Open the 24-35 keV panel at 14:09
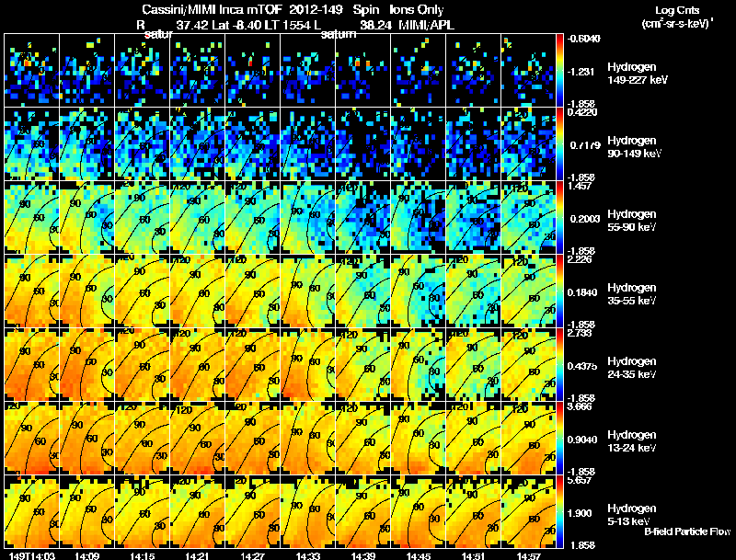The height and width of the screenshot is (560, 736). click(x=87, y=365)
